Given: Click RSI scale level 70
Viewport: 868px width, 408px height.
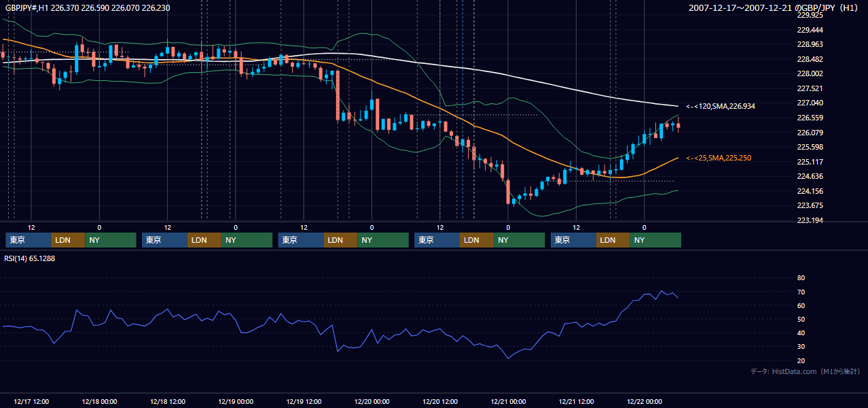Looking at the screenshot, I should pos(801,292).
